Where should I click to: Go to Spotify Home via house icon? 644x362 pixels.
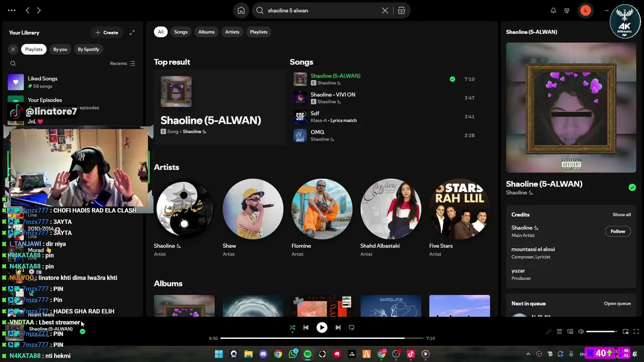[x=241, y=11]
